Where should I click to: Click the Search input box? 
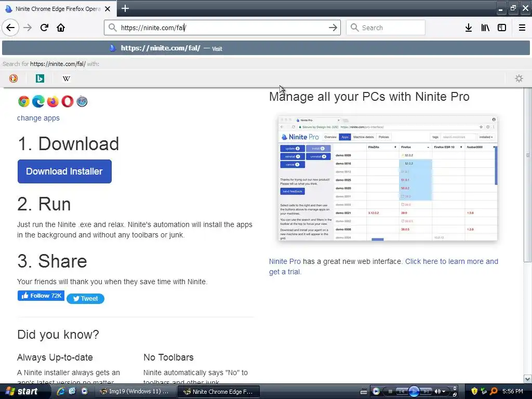[x=386, y=28]
